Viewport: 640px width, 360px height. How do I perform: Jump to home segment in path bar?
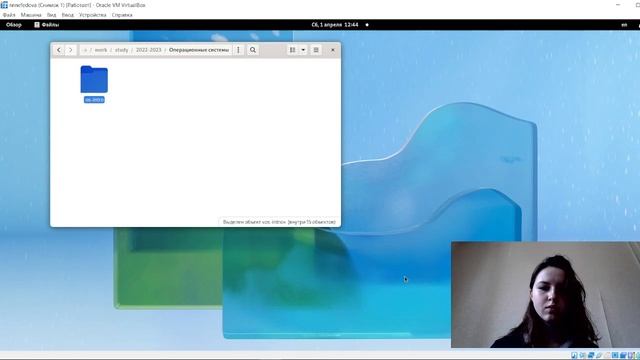[x=85, y=50]
